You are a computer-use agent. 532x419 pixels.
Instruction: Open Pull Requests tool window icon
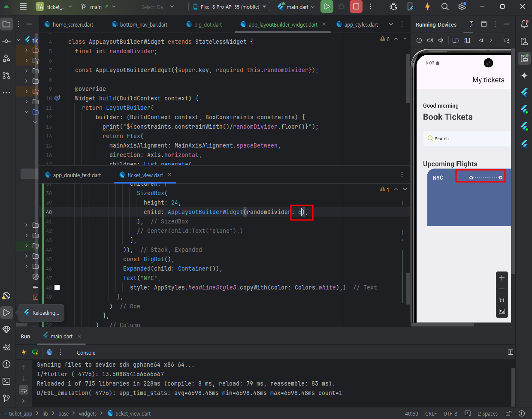tap(6, 75)
